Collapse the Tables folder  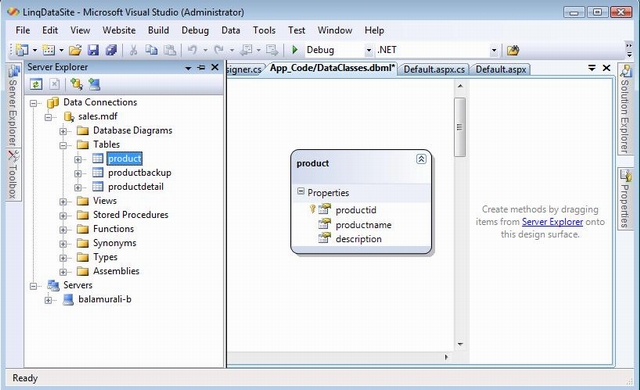63,145
